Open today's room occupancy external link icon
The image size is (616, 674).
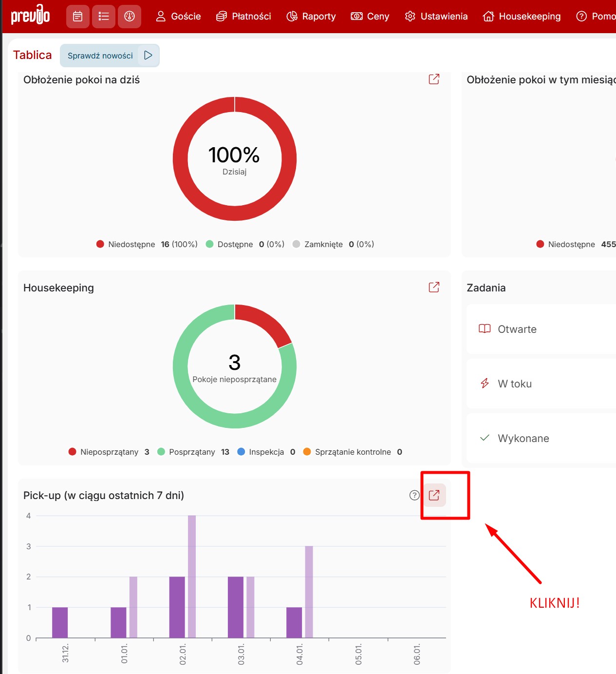coord(434,79)
